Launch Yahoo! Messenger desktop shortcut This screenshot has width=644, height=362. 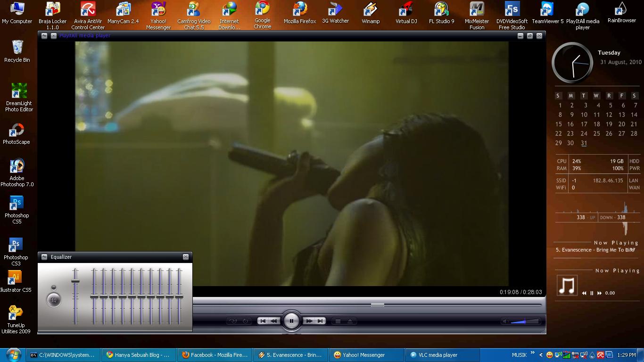[158, 16]
